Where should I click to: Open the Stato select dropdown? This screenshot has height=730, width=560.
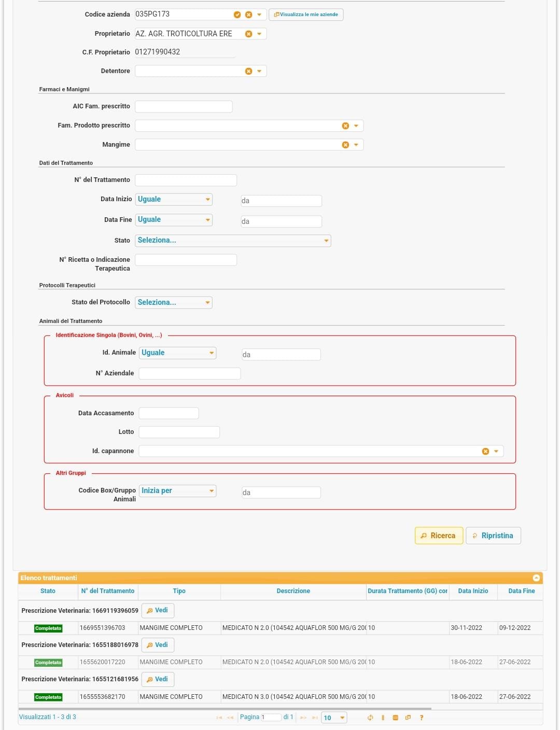pyautogui.click(x=233, y=241)
